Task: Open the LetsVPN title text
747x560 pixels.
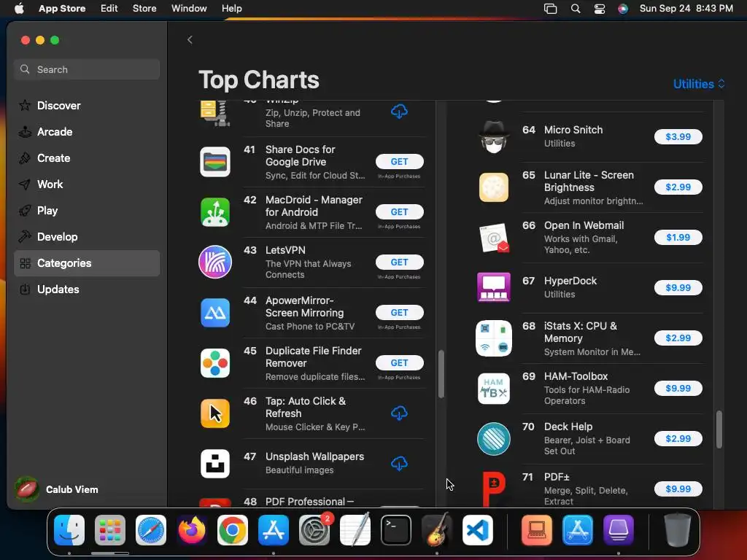Action: tap(285, 250)
